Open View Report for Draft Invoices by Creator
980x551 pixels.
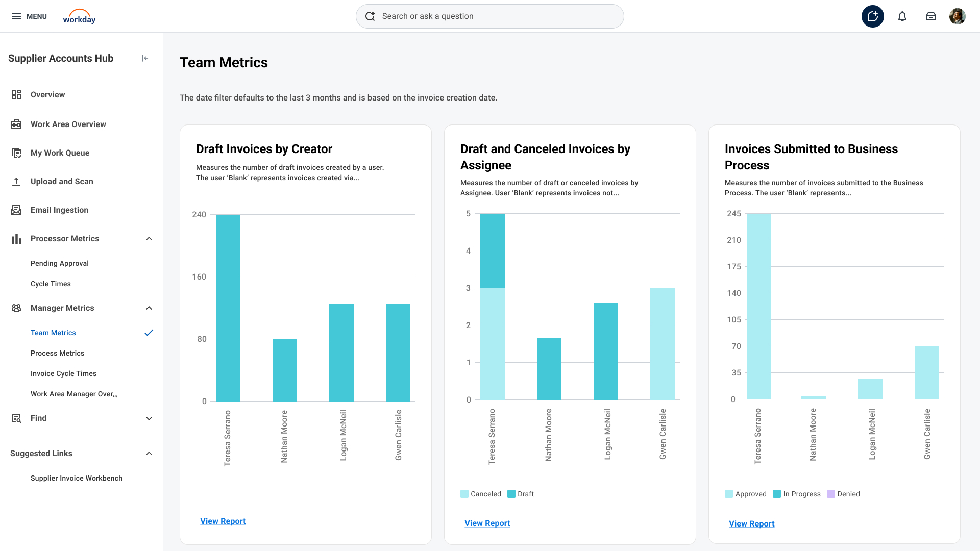[x=223, y=521]
